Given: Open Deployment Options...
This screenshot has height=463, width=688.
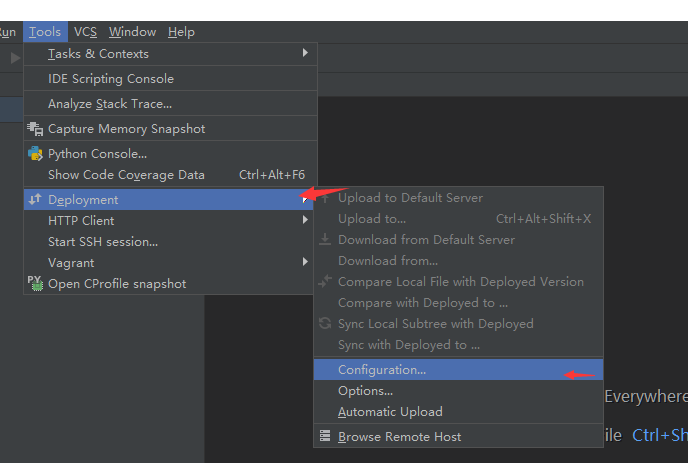Looking at the screenshot, I should [x=459, y=391].
